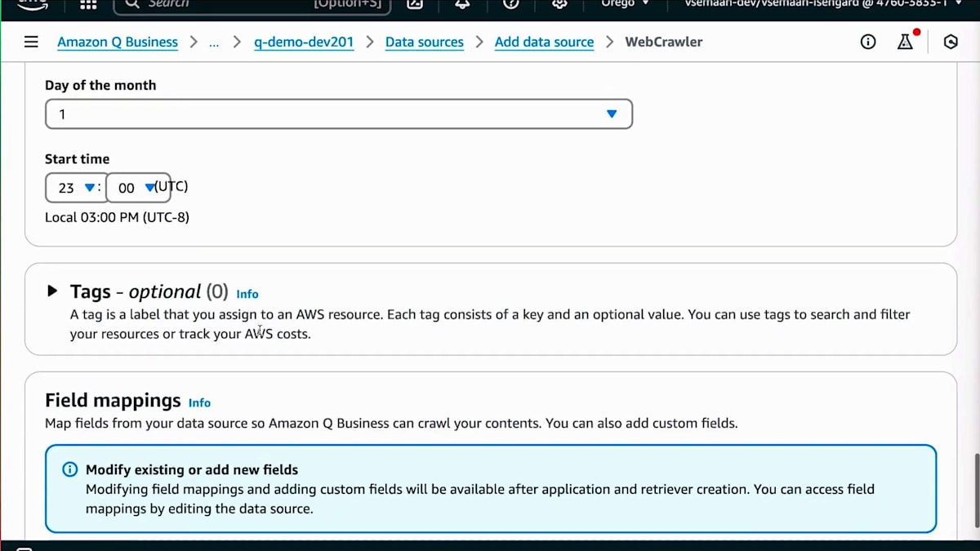Go to Amazon Q Business breadcrumb
The image size is (980, 551).
click(x=118, y=42)
